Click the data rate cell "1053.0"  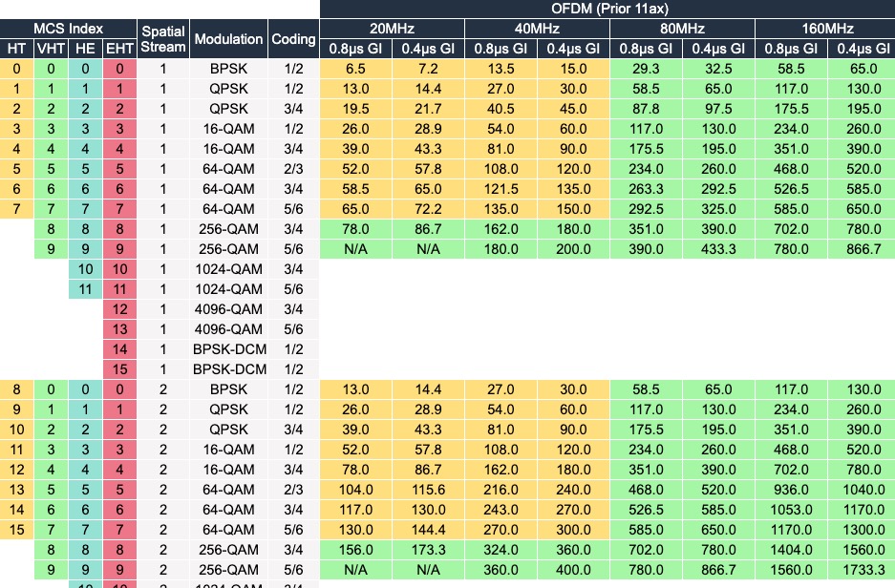tap(791, 510)
